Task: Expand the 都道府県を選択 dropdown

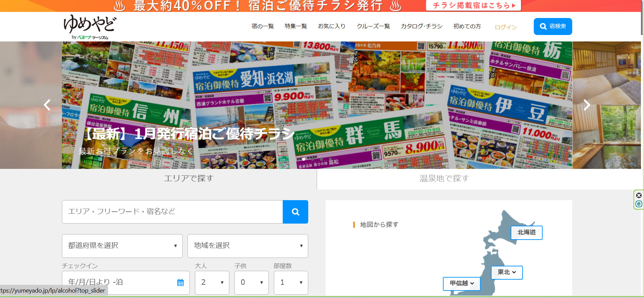Action: (122, 246)
